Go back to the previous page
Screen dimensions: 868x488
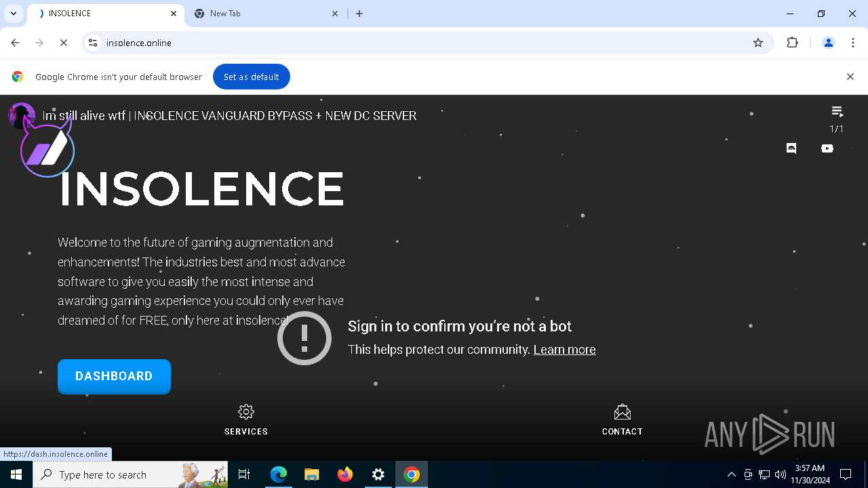click(x=15, y=43)
